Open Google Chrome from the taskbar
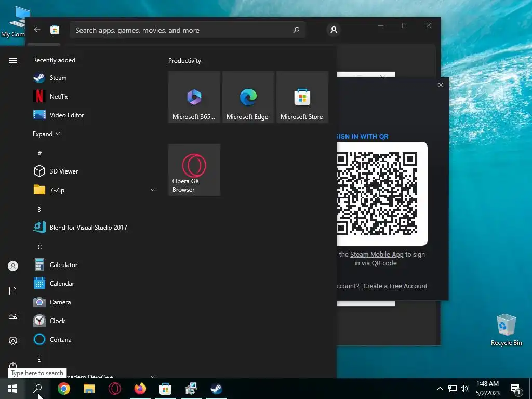532x399 pixels. click(64, 389)
